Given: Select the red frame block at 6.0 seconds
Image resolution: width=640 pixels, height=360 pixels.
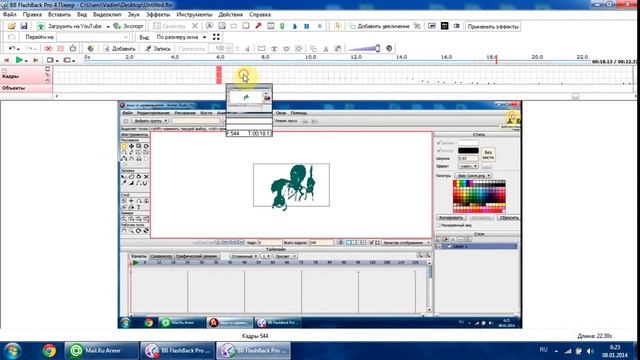Looking at the screenshot, I should [219, 75].
